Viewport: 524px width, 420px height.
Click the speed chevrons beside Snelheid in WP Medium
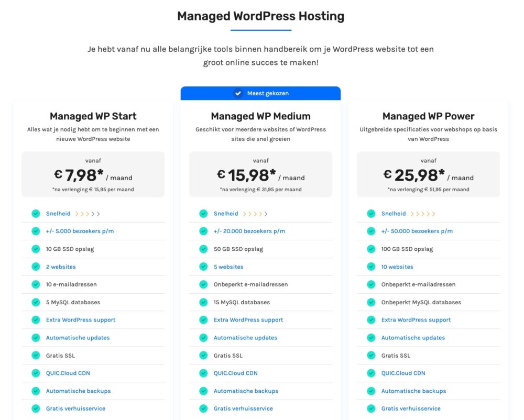pyautogui.click(x=255, y=214)
